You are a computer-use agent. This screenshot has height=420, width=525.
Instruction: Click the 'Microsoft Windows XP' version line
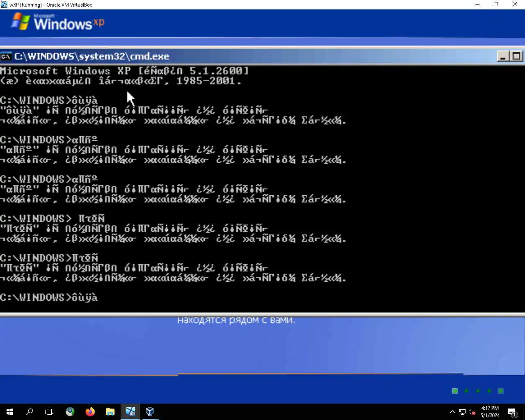[124, 71]
